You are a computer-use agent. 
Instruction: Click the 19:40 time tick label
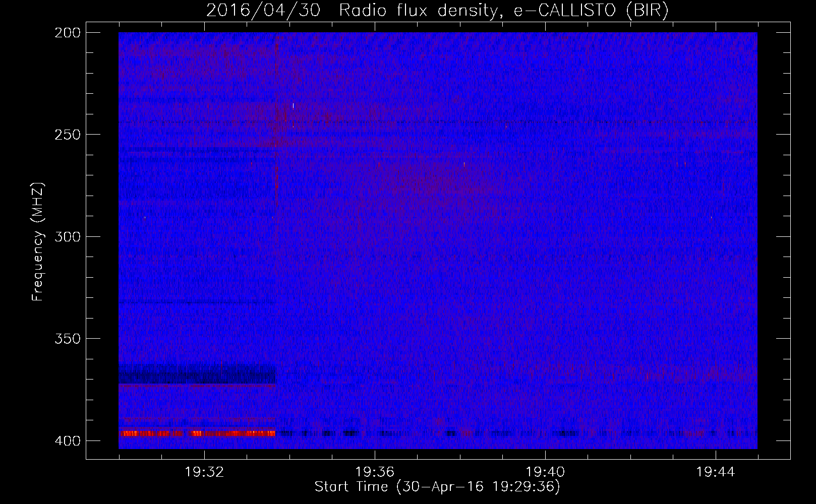[545, 472]
